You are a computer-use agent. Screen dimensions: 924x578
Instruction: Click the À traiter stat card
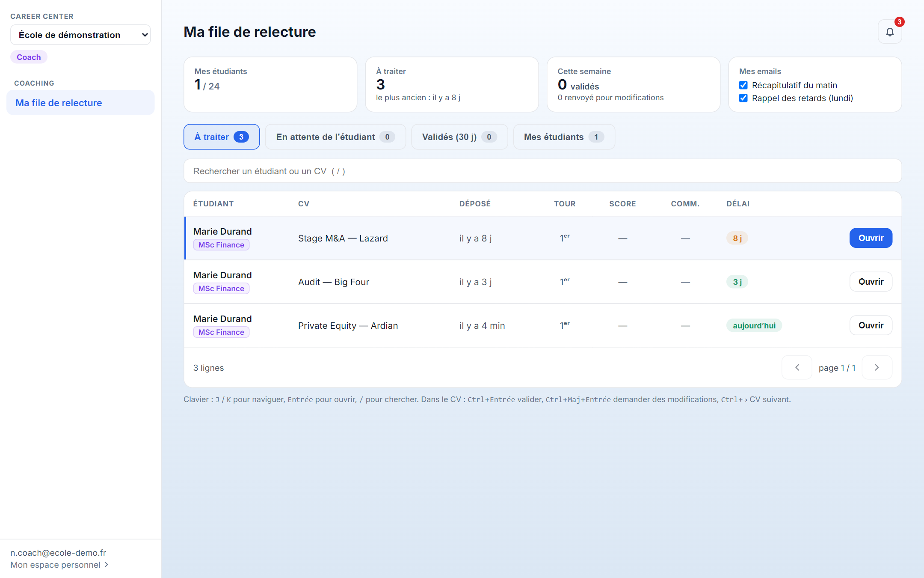click(452, 84)
